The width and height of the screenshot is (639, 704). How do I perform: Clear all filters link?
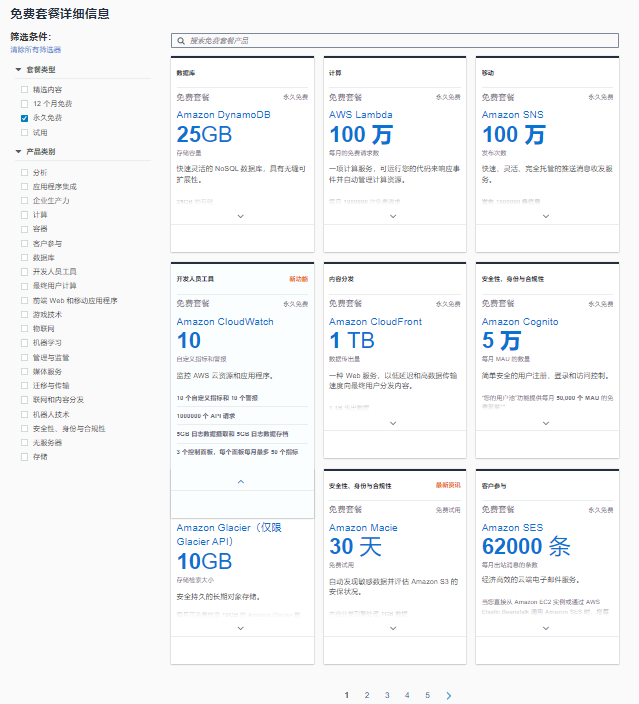[x=36, y=50]
